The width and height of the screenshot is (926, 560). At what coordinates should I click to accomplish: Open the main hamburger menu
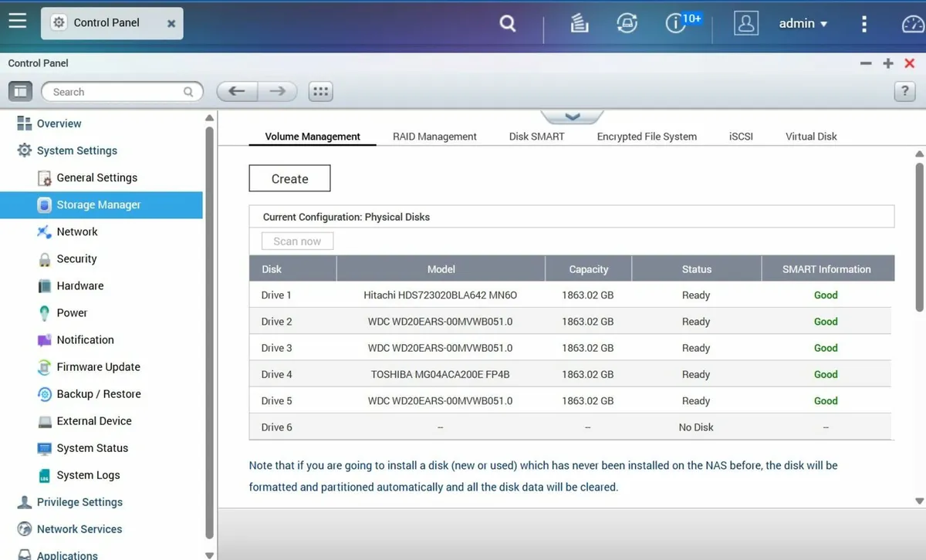(x=18, y=21)
